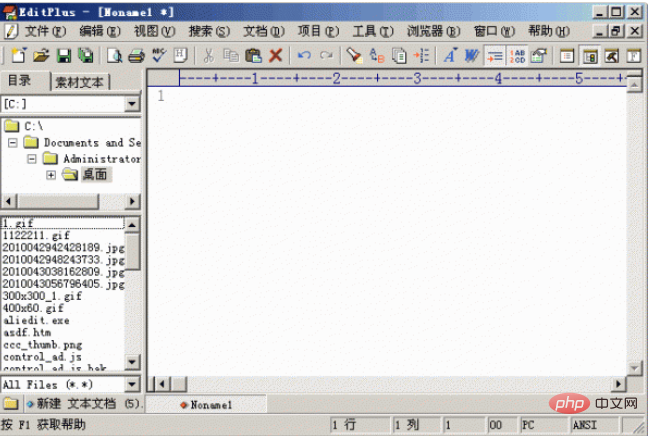Select file ccc_thumb.png

[42, 344]
